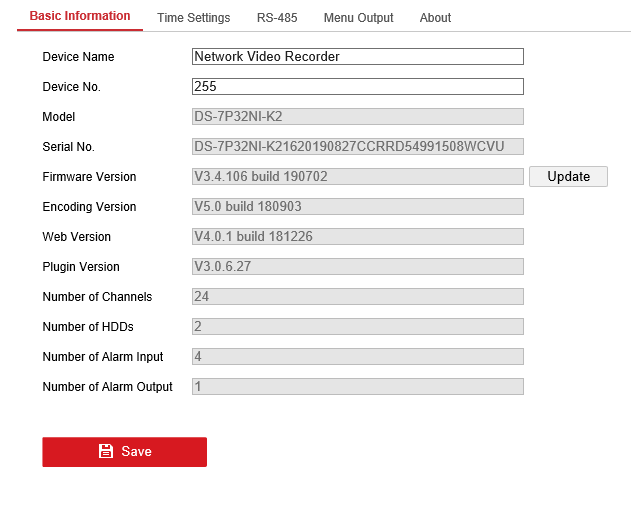Open the Menu Output tab
Viewport: 631px width, 528px height.
tap(358, 18)
